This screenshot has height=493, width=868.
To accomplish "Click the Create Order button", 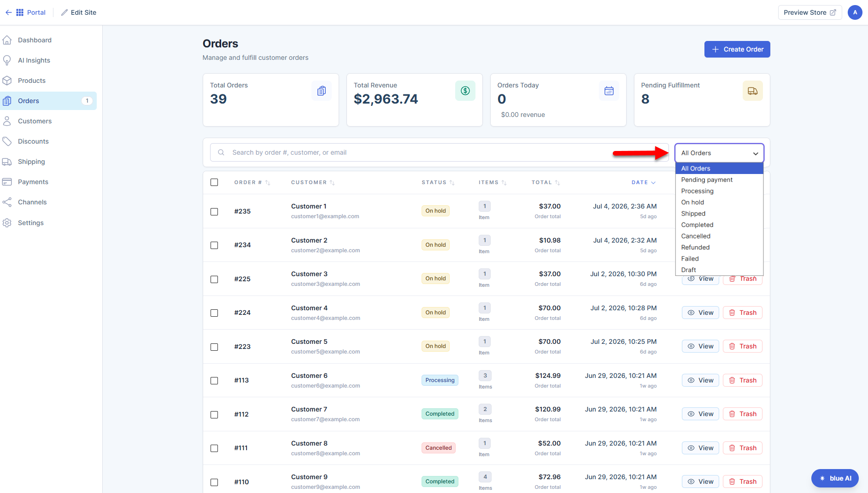I will click(737, 49).
